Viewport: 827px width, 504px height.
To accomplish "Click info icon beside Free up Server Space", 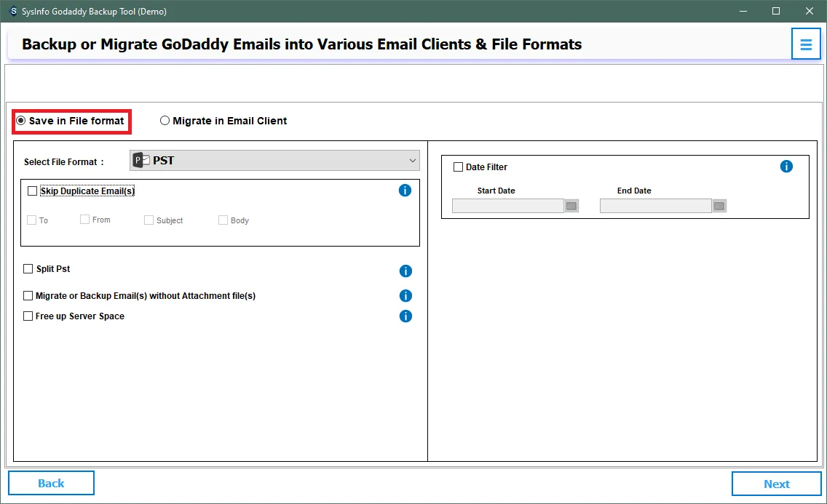I will [405, 316].
